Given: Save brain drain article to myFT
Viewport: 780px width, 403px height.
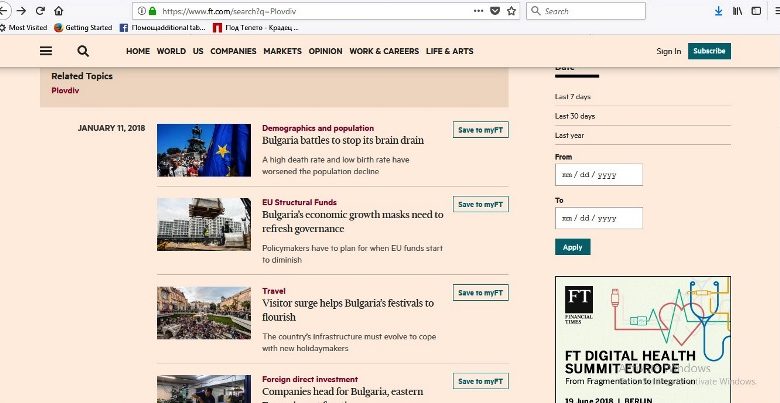Looking at the screenshot, I should click(x=481, y=130).
